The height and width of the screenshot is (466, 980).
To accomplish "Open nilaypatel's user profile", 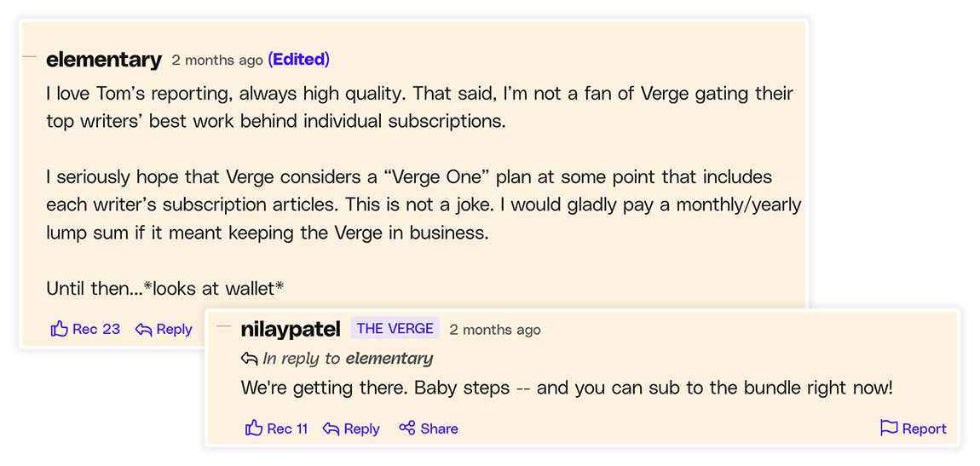I will tap(291, 329).
